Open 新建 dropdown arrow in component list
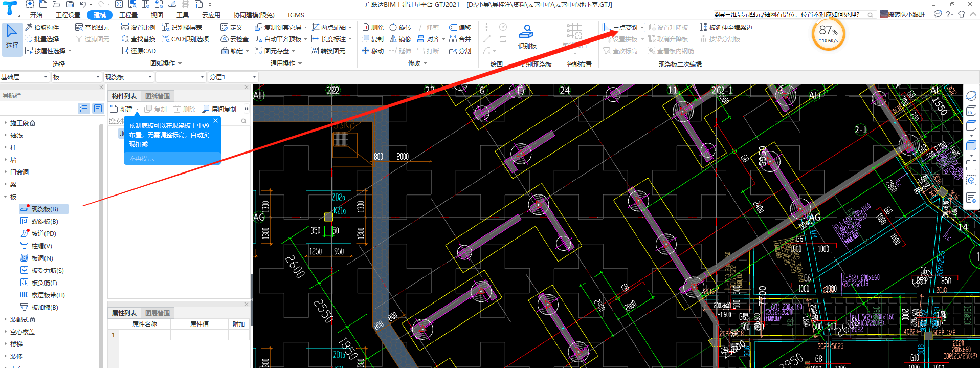The width and height of the screenshot is (980, 368). click(137, 110)
